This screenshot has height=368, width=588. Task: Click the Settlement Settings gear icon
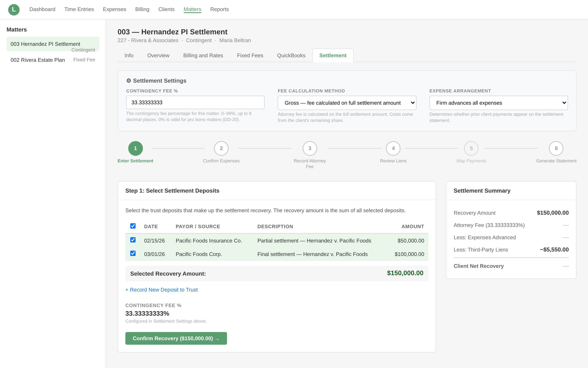click(x=129, y=81)
